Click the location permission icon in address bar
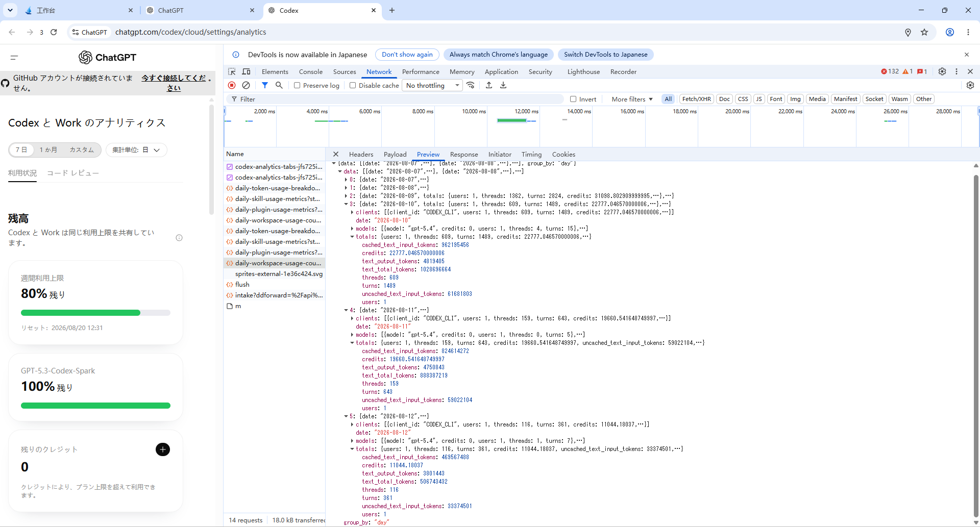Image resolution: width=980 pixels, height=527 pixels. tap(908, 32)
